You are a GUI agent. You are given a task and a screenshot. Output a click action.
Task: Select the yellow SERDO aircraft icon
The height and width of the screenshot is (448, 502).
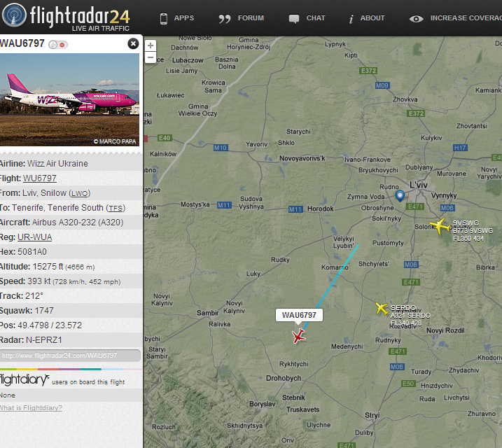pyautogui.click(x=382, y=309)
